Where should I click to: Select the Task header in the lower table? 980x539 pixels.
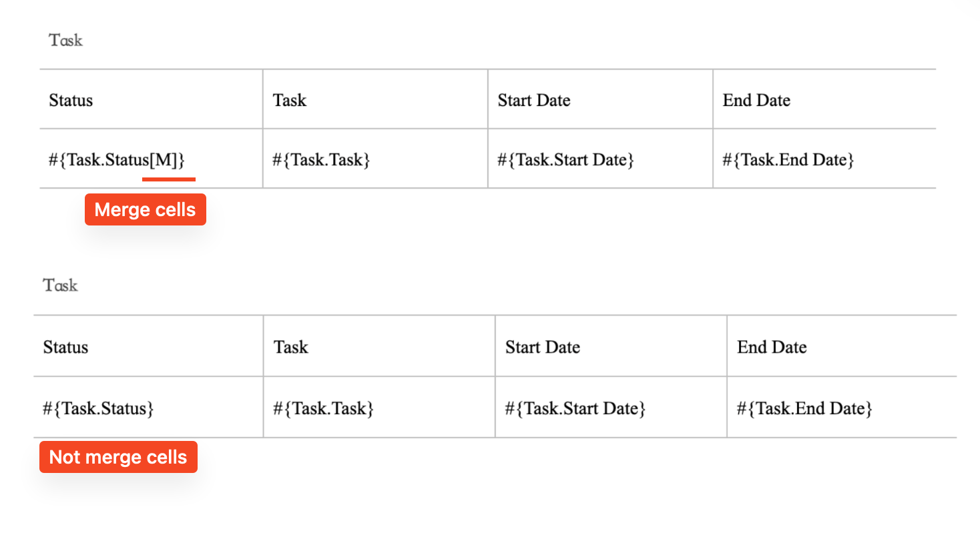pyautogui.click(x=290, y=347)
